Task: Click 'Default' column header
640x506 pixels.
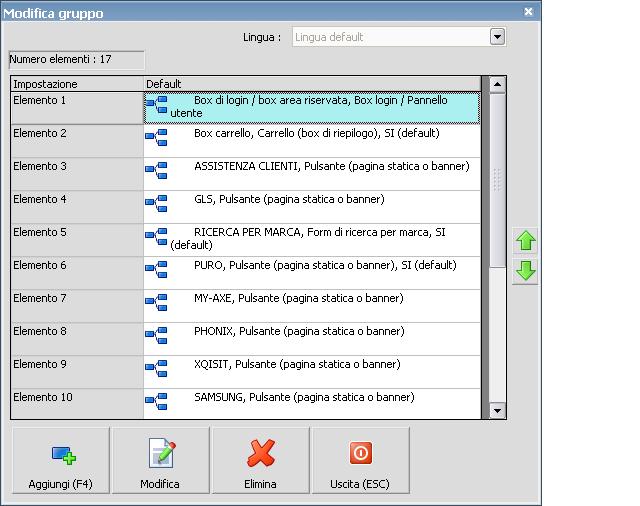Action: tap(312, 84)
